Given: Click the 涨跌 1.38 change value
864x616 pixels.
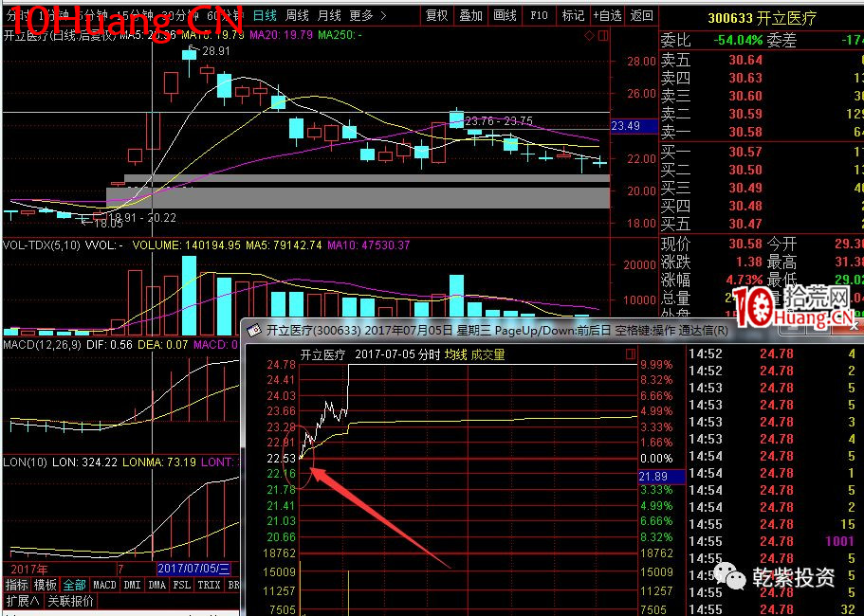Looking at the screenshot, I should coord(749,262).
